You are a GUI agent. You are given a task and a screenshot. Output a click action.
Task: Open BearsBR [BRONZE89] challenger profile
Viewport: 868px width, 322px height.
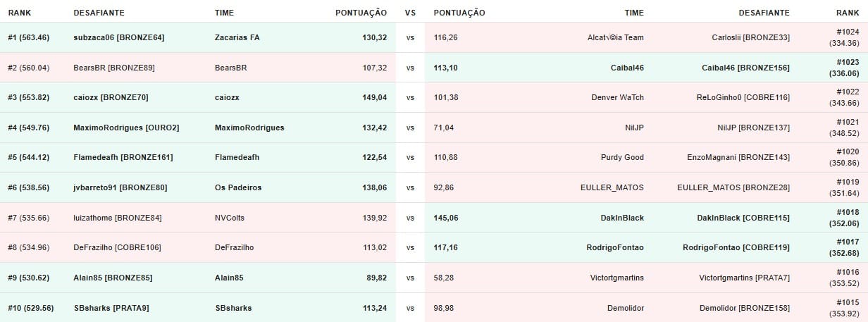click(113, 68)
